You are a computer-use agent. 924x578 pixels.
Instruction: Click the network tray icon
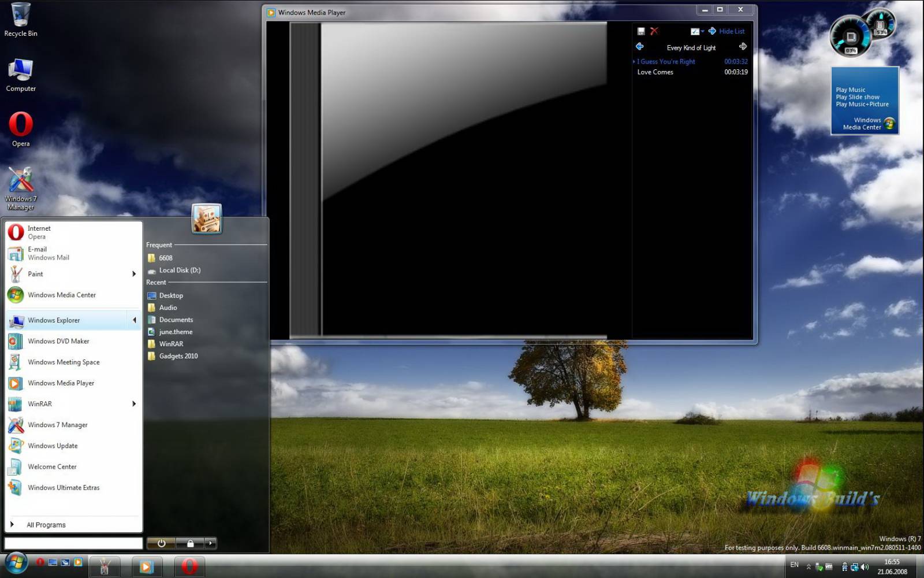pos(854,567)
